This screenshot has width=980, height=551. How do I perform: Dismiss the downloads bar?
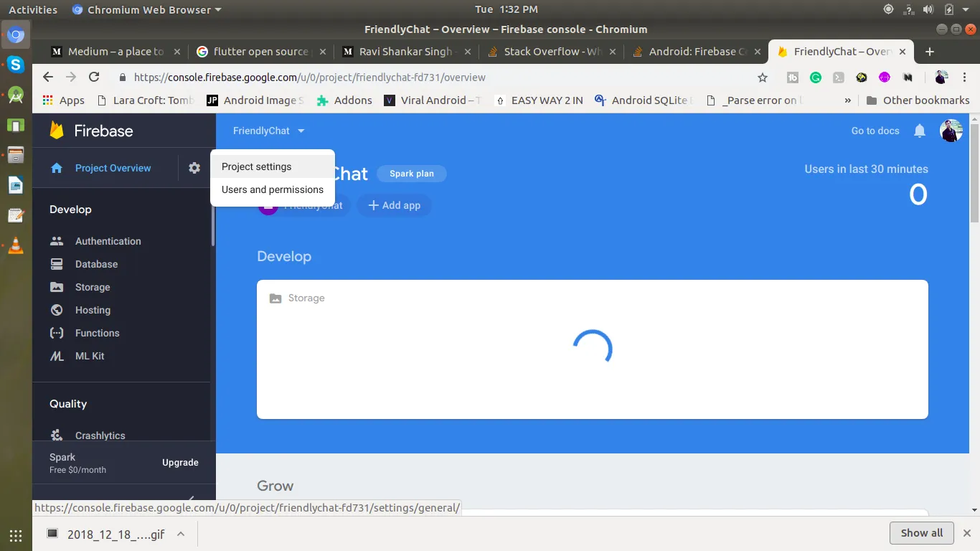pyautogui.click(x=967, y=533)
